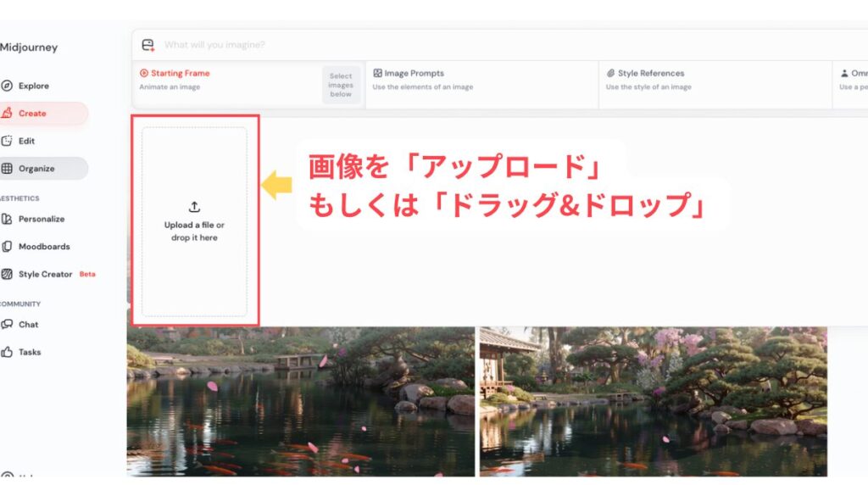This screenshot has height=485, width=868.
Task: Open Moodboards from the sidebar
Action: (x=43, y=247)
